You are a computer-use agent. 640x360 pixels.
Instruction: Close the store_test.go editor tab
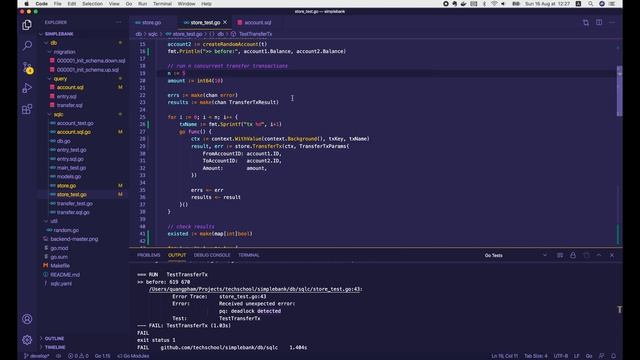pos(225,22)
